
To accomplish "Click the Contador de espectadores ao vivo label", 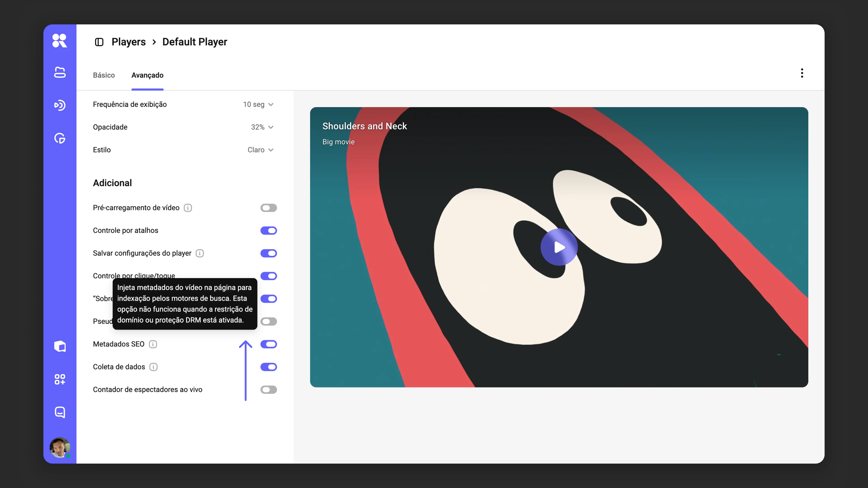I will [148, 390].
